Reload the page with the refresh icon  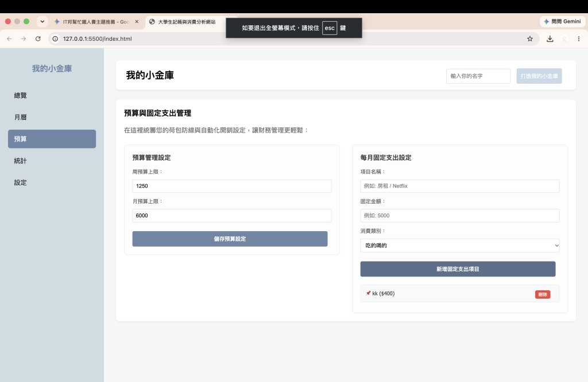tap(38, 38)
